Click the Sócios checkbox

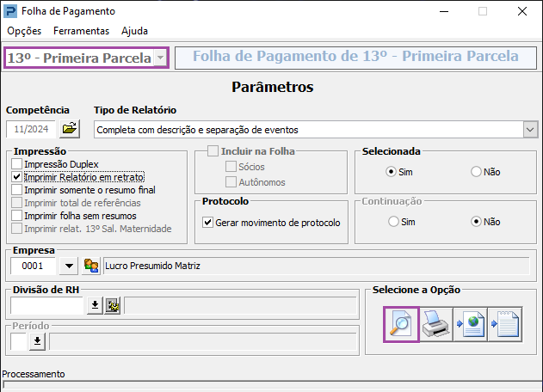click(231, 167)
